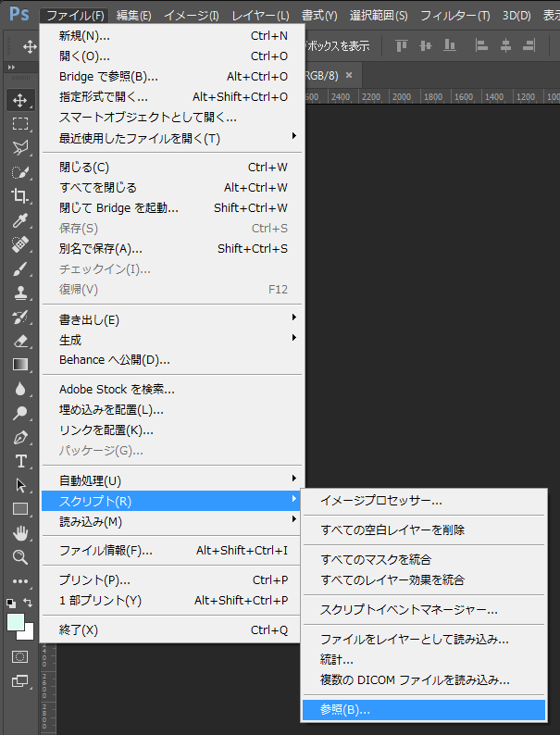The height and width of the screenshot is (735, 560).
Task: Choose プリント(P)... menu item
Action: coord(171,579)
